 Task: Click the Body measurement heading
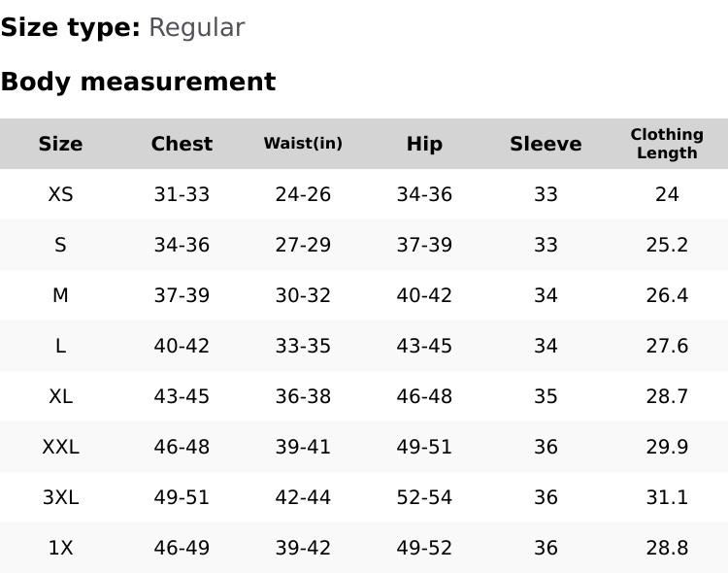click(x=138, y=82)
